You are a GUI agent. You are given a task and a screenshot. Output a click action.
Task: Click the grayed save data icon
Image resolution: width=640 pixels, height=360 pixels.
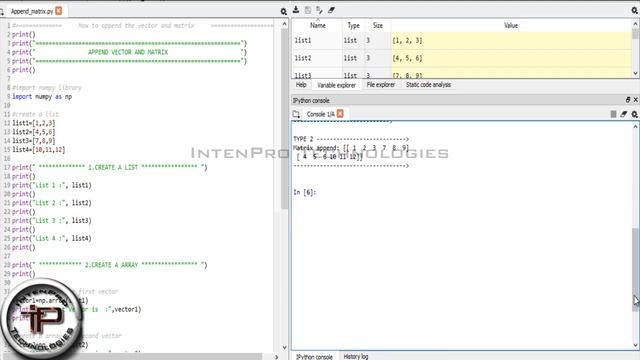pyautogui.click(x=308, y=10)
